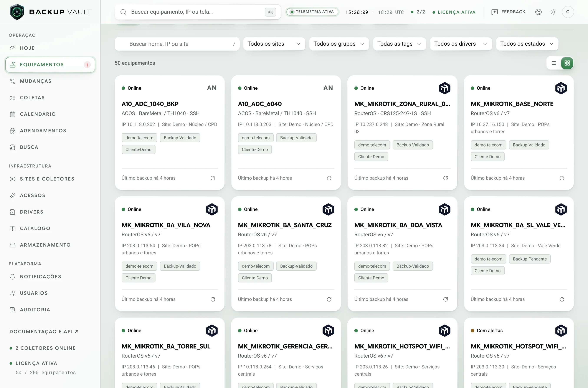The height and width of the screenshot is (388, 588).
Task: Click MikroTik logo on BA_SANTA_CRUZ card
Action: tap(328, 209)
